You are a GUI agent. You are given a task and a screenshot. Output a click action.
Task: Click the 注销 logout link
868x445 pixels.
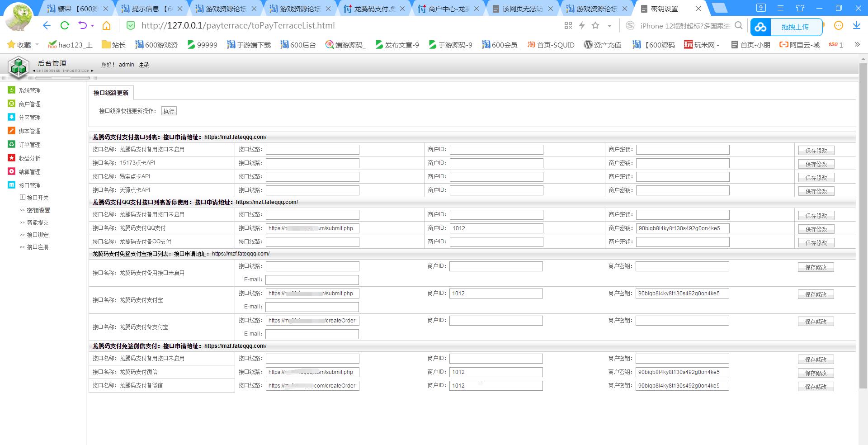pos(144,65)
